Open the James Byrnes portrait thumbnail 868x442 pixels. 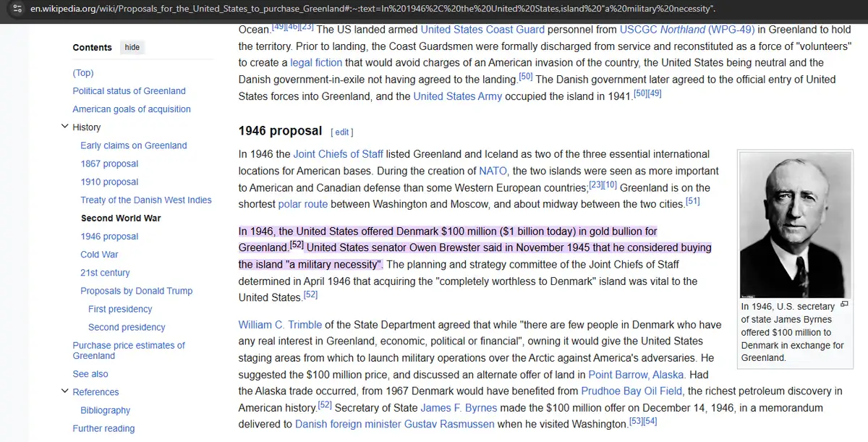pyautogui.click(x=793, y=224)
